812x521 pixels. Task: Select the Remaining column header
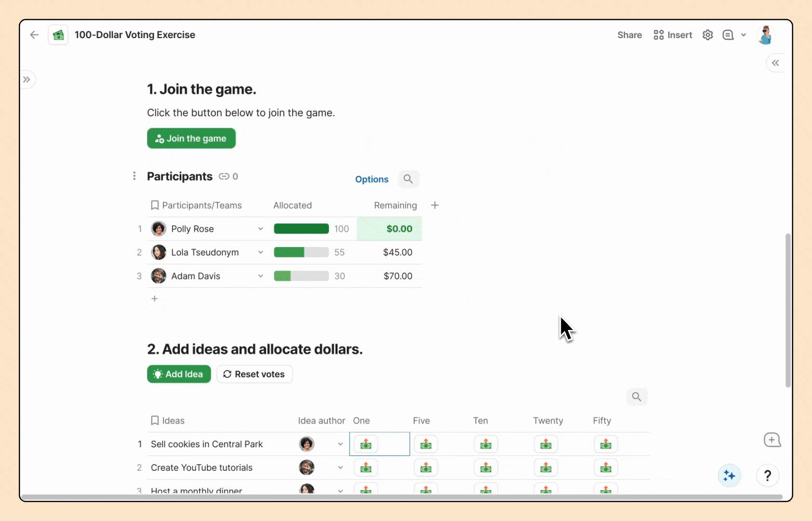(395, 206)
